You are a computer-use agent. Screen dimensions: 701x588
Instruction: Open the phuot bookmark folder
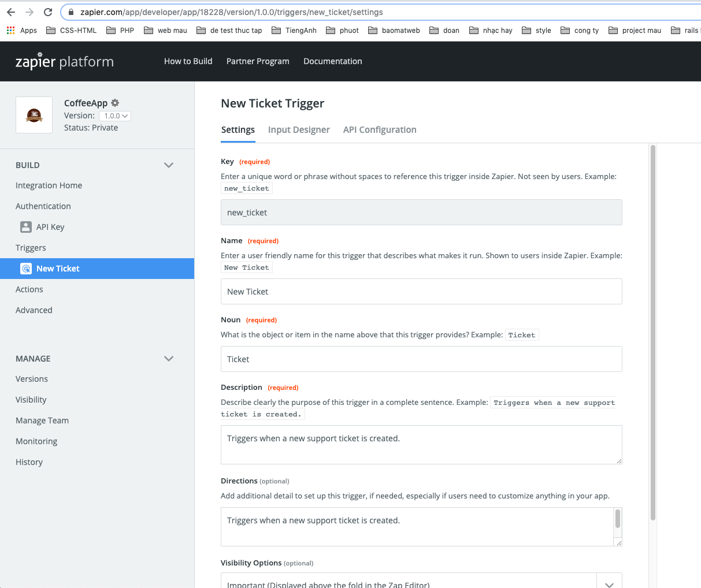pos(342,31)
